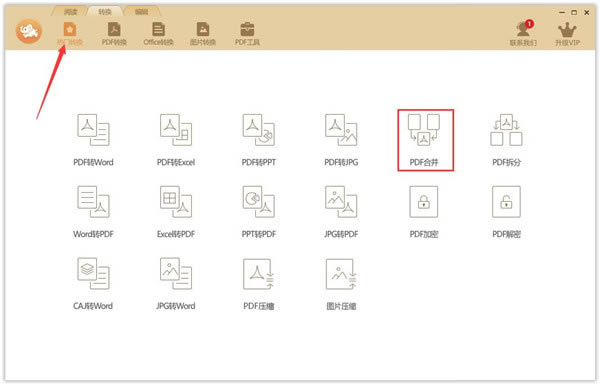Open the Office转换 toolbar category
The height and width of the screenshot is (385, 600).
[158, 34]
